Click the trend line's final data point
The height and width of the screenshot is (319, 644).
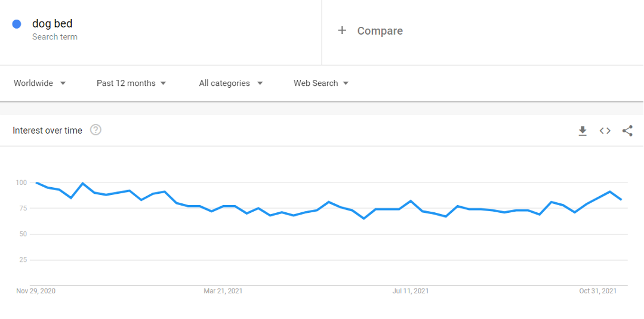(x=621, y=200)
